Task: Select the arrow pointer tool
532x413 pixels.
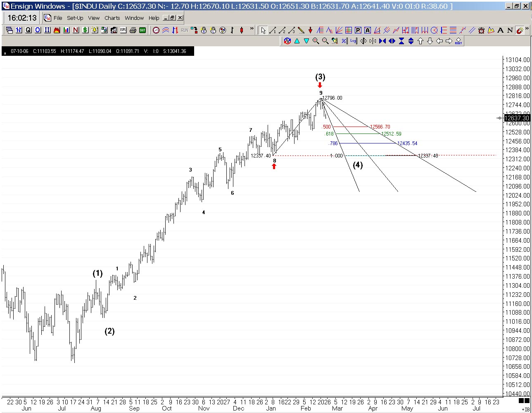Action: point(263,30)
